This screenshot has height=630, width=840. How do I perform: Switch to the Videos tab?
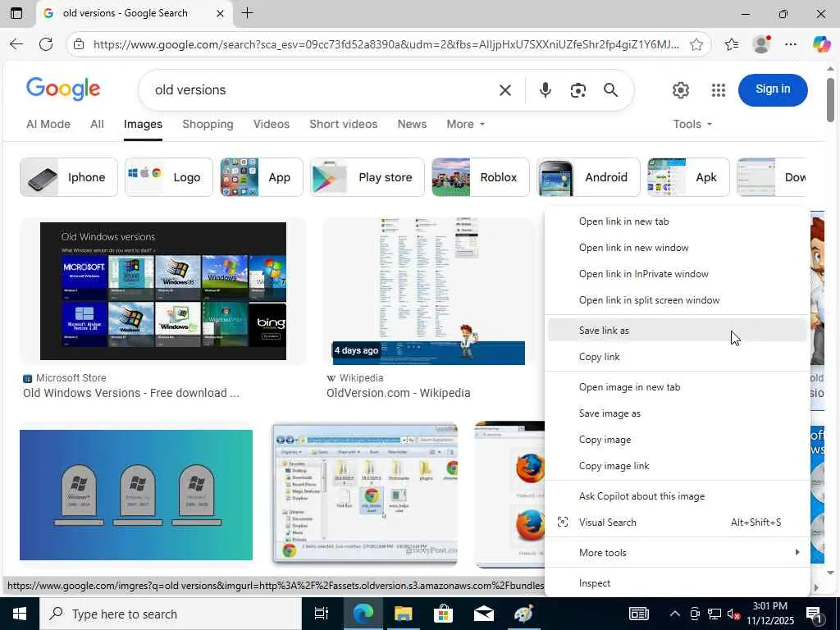tap(271, 125)
